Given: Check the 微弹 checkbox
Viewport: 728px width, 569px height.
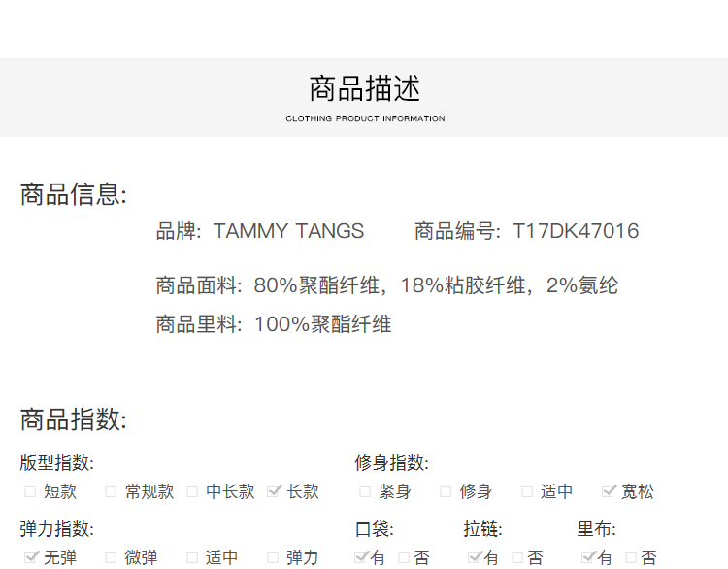Looking at the screenshot, I should 111,557.
